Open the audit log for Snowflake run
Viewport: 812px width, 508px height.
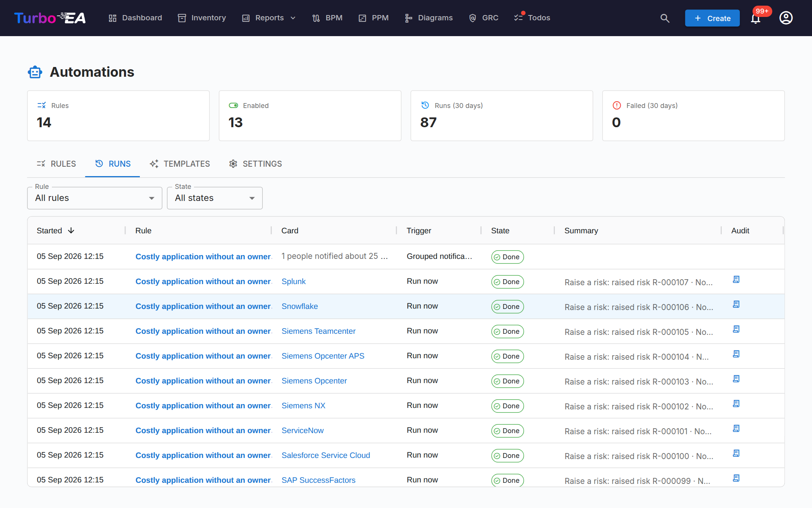tap(736, 304)
